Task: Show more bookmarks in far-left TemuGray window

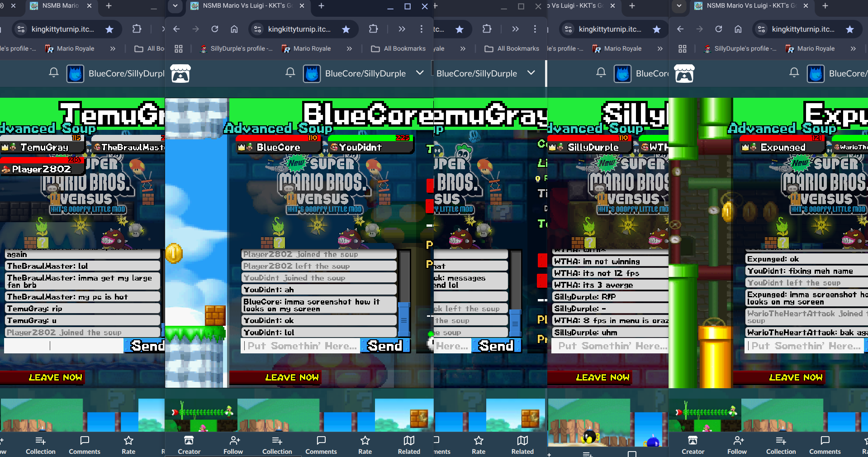Action: pos(113,48)
